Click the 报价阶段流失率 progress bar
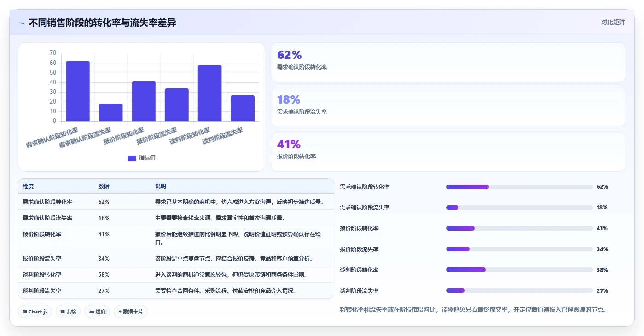The height and width of the screenshot is (336, 644). click(x=519, y=249)
